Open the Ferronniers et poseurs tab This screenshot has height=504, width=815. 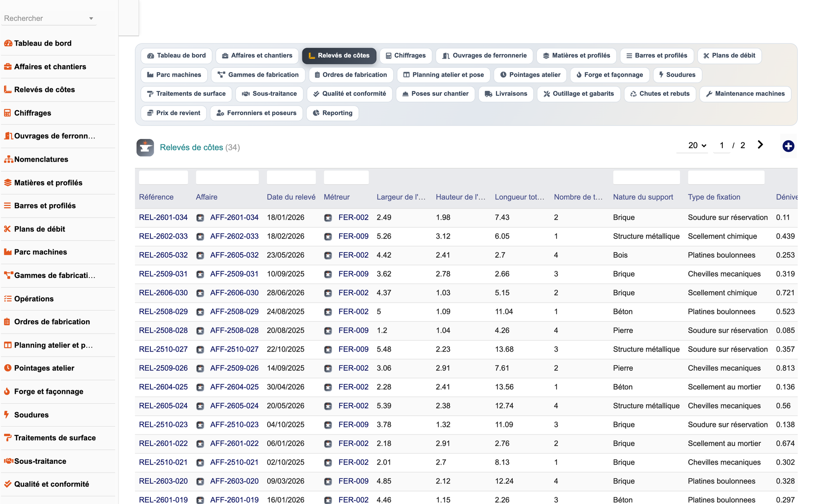click(x=256, y=113)
